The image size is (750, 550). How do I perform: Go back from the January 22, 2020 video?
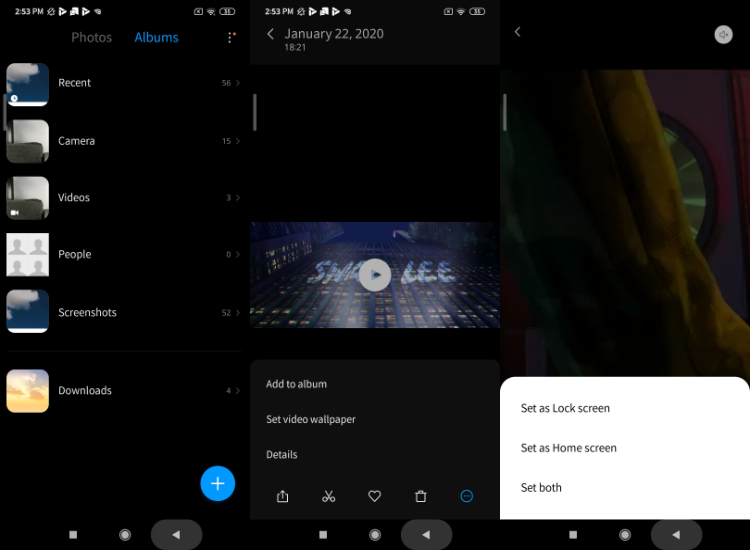click(270, 33)
